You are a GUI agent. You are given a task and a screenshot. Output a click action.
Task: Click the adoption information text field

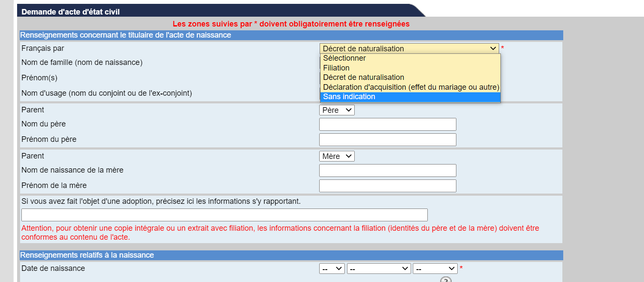point(224,215)
